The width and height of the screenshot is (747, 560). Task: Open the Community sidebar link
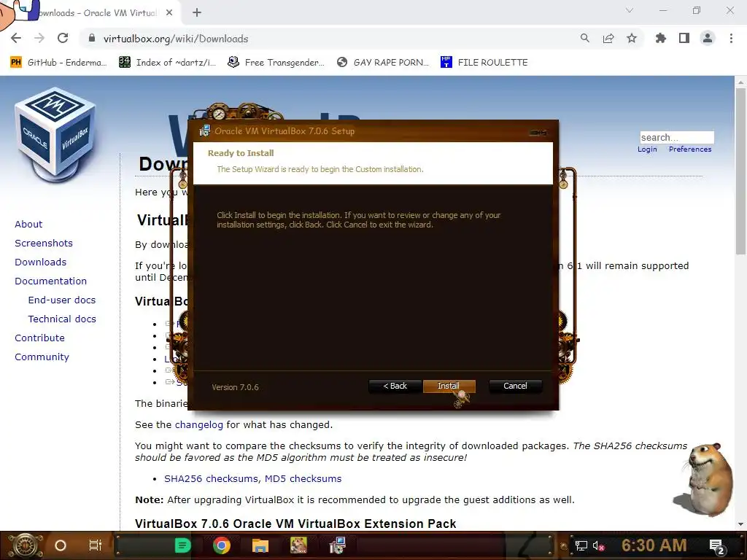click(42, 357)
